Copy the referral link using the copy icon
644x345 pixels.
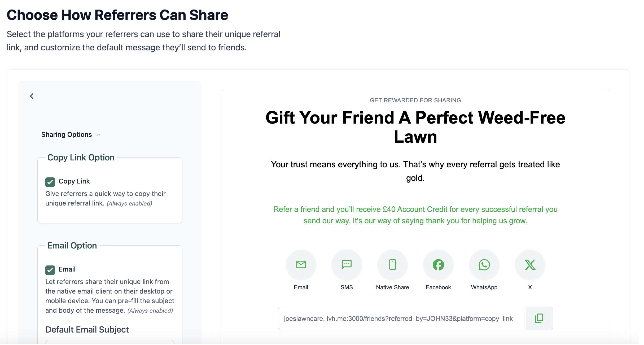click(x=539, y=318)
